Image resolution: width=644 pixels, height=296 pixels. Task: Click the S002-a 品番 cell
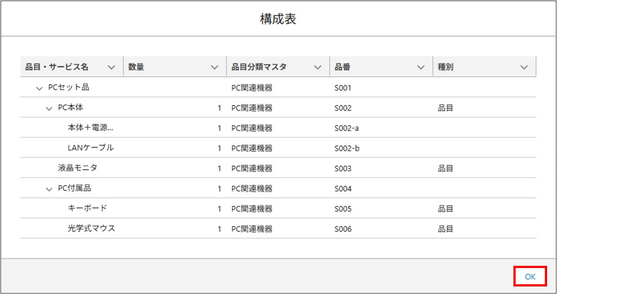pos(346,128)
